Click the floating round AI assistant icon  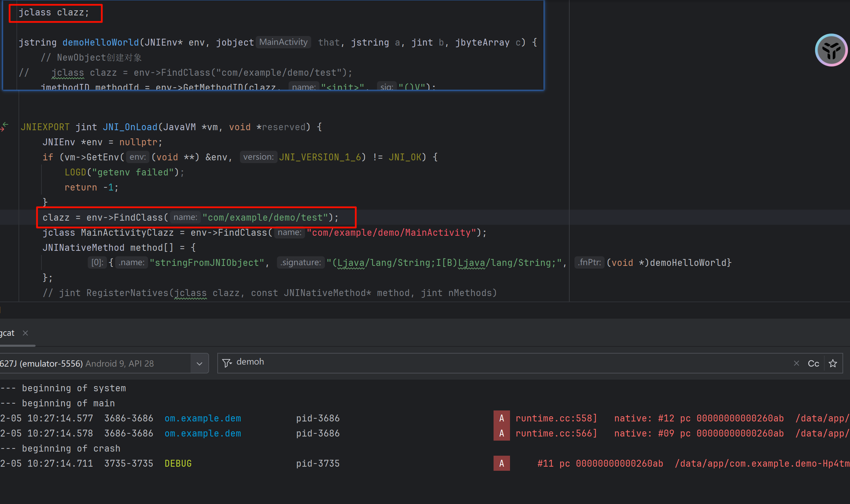pyautogui.click(x=831, y=50)
